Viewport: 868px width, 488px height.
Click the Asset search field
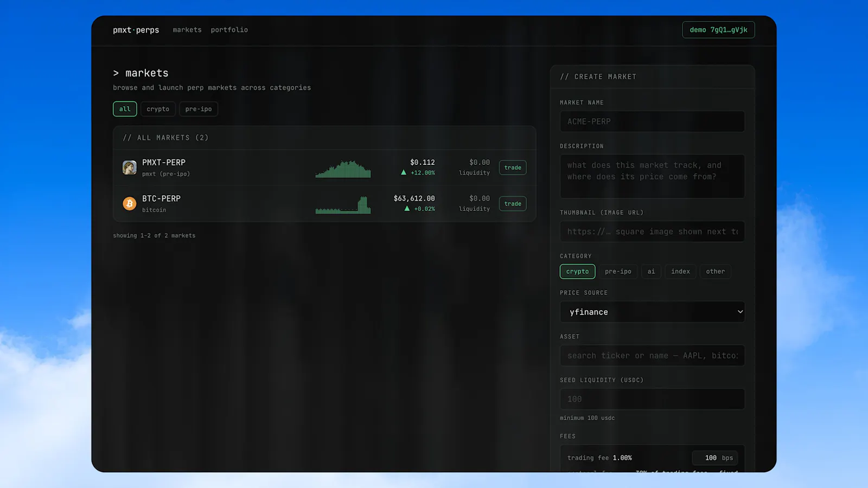coord(652,356)
